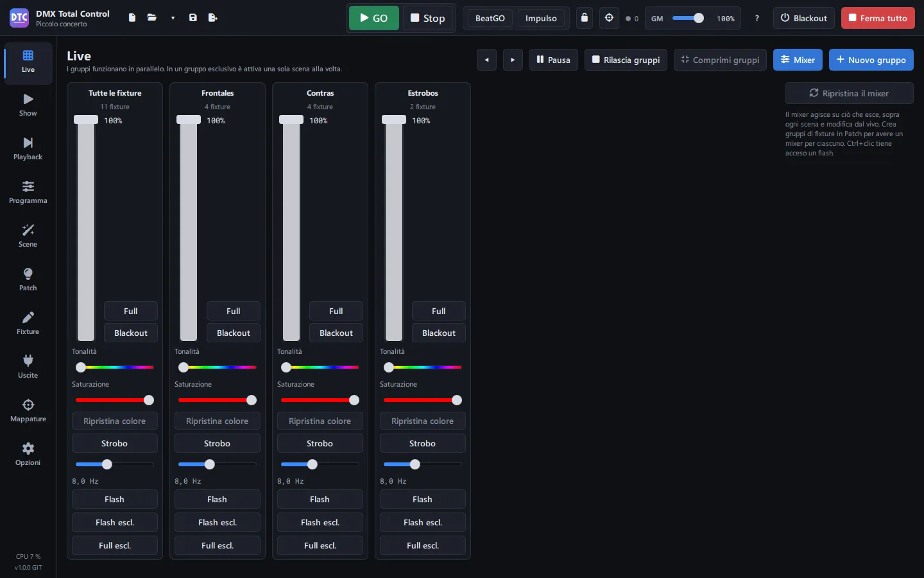Collapse groups with Comprimi gruppi

click(x=720, y=60)
